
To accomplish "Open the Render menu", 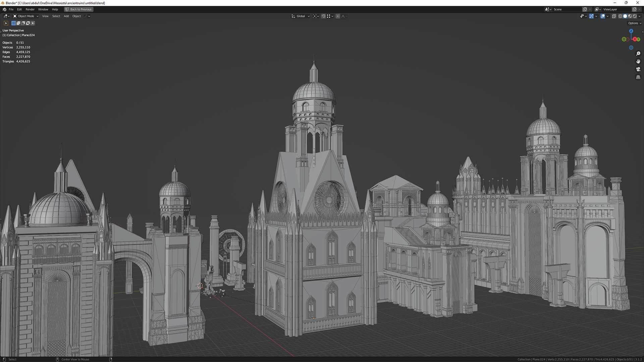I will [30, 9].
